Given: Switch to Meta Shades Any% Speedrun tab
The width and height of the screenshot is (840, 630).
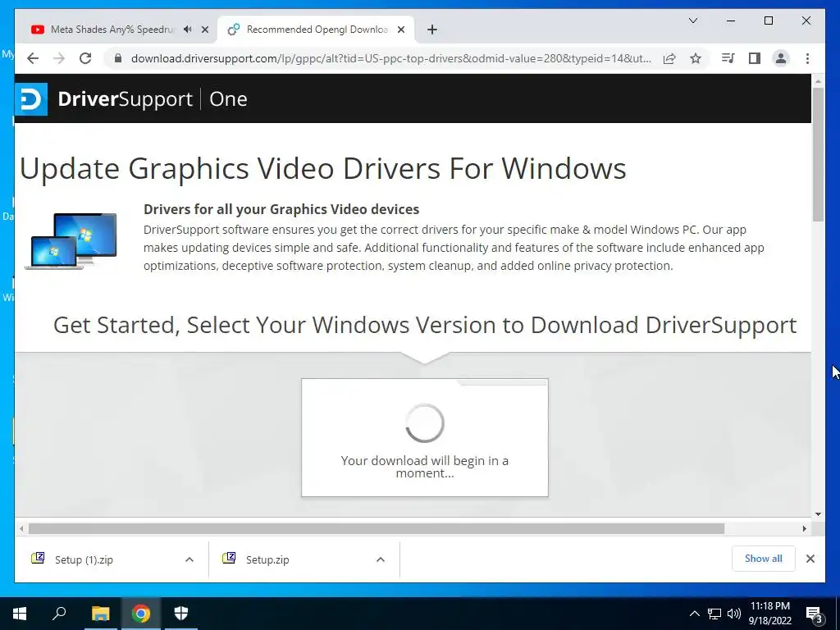Looking at the screenshot, I should coord(112,30).
